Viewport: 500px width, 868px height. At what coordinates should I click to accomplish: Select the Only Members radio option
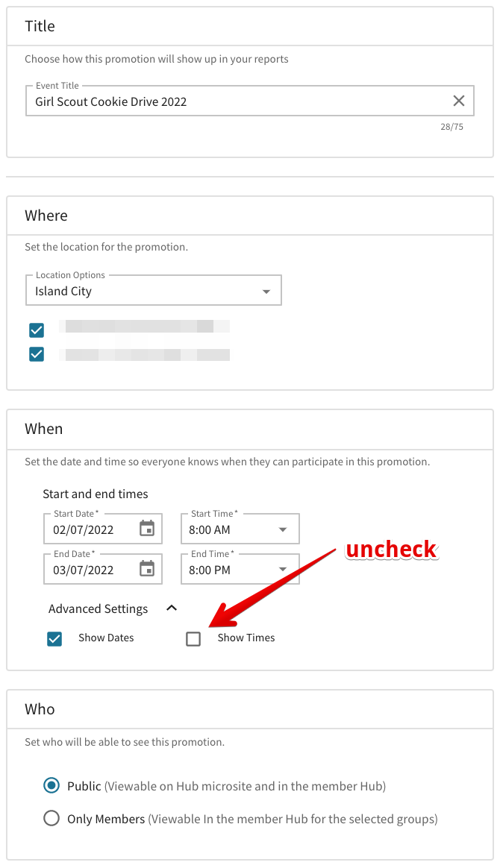pyautogui.click(x=51, y=818)
